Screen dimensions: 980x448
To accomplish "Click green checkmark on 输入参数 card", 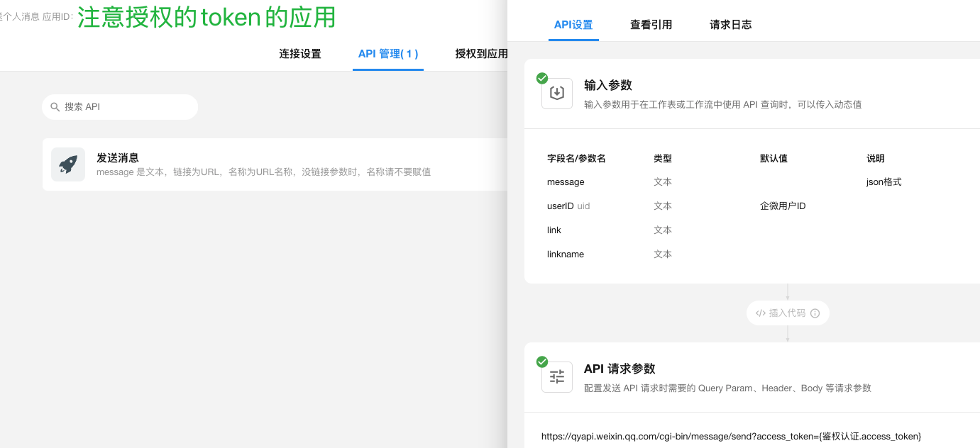I will (542, 78).
